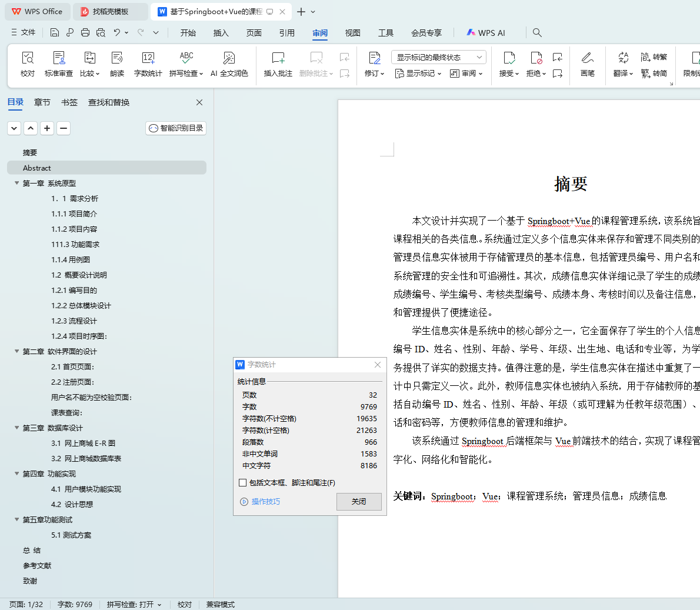Go to 5.1 测试方案 heading
700x610 pixels.
coord(71,535)
